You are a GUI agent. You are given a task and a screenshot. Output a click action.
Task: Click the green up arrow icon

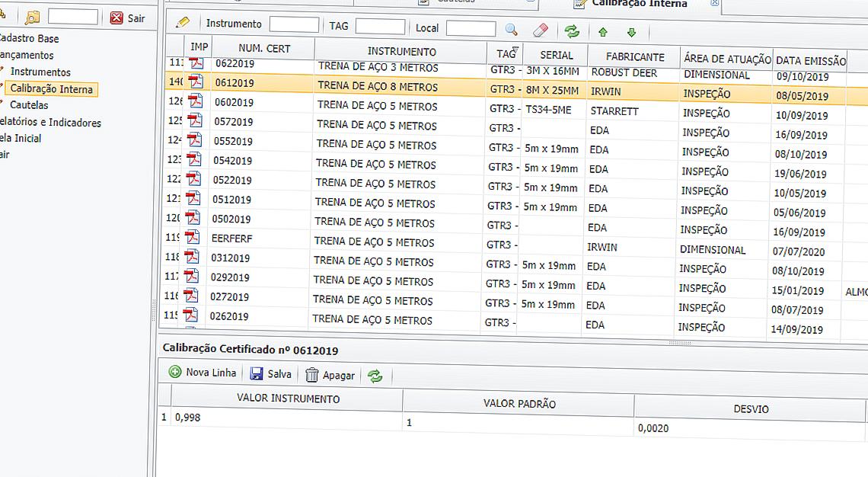[603, 32]
